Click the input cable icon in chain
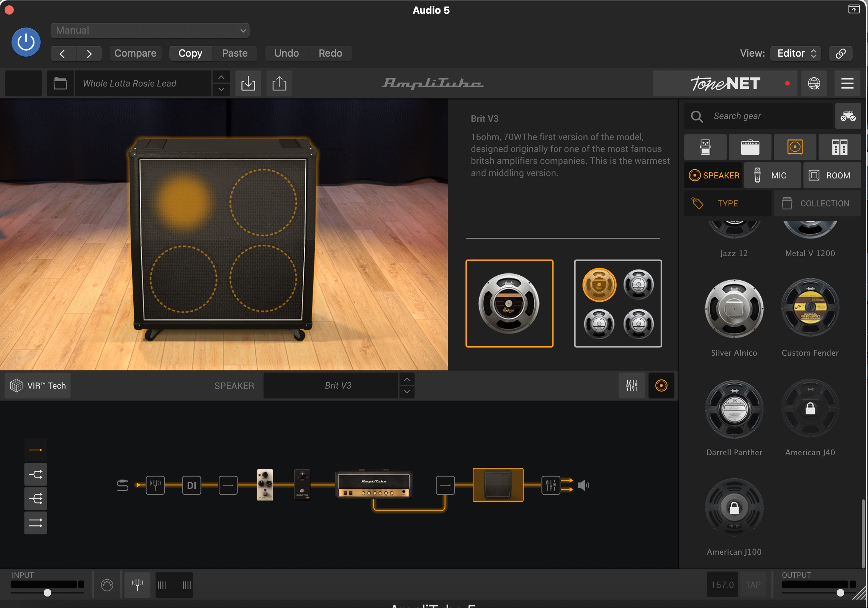Image resolution: width=868 pixels, height=608 pixels. pyautogui.click(x=122, y=485)
